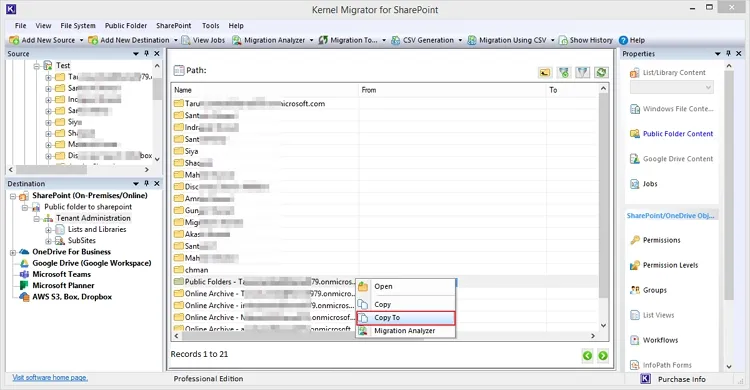
Task: Click the Migration Analyzer toolbar icon
Action: click(x=237, y=40)
